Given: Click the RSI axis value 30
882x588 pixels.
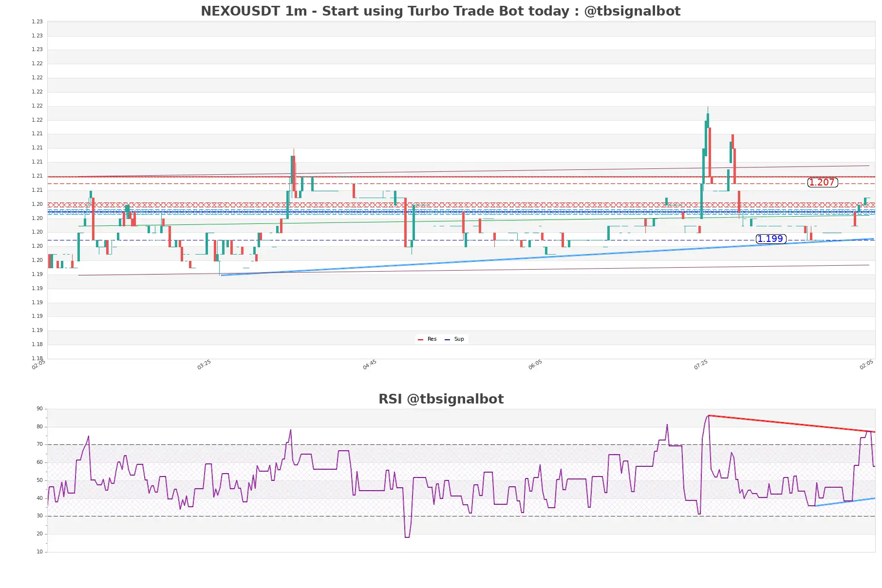Looking at the screenshot, I should (39, 516).
